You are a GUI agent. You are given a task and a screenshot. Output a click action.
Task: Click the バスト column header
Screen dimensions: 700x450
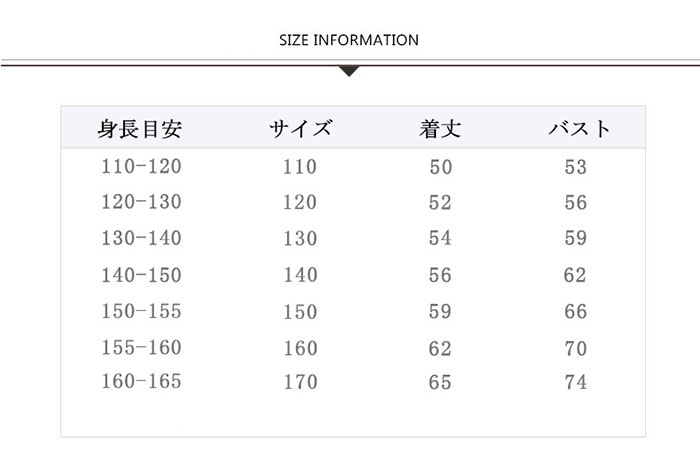pyautogui.click(x=579, y=129)
